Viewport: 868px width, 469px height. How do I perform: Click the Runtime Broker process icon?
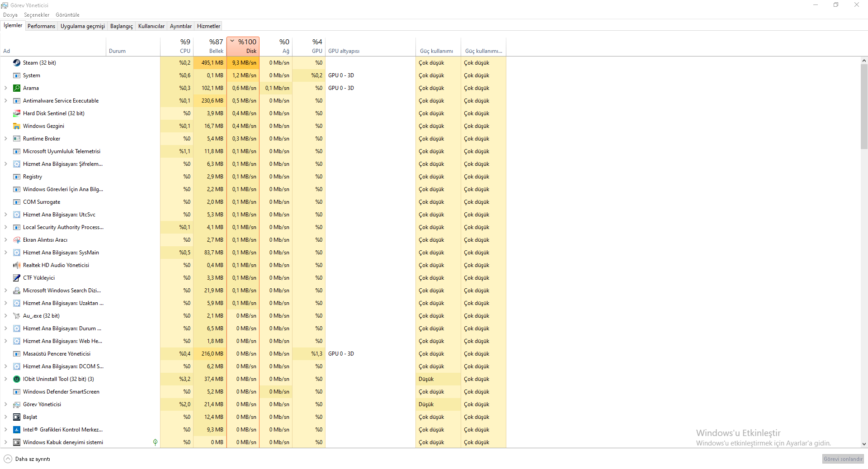pos(17,139)
